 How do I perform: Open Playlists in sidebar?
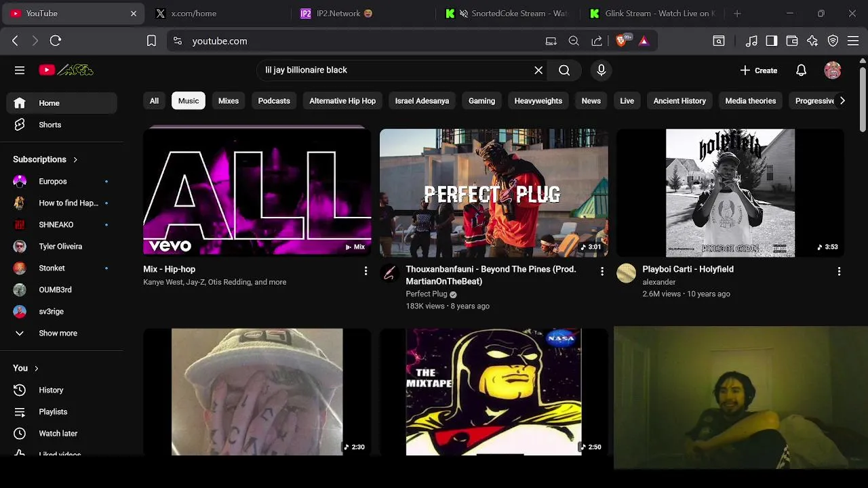[x=62, y=411]
